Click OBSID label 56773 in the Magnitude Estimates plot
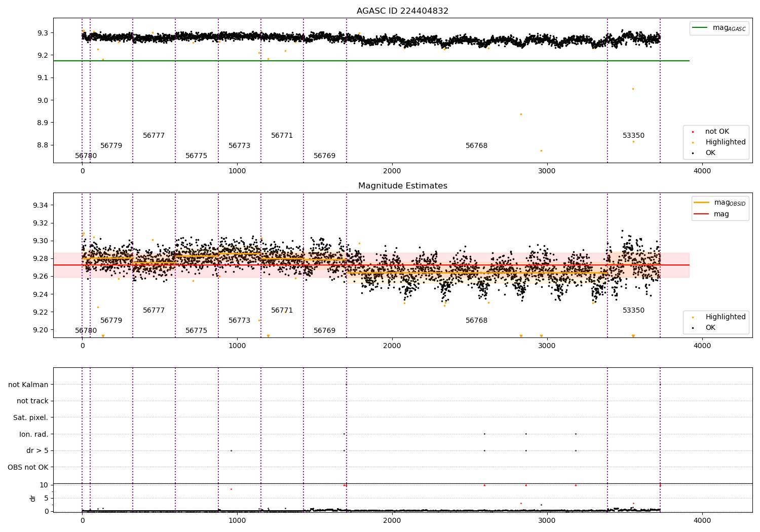The width and height of the screenshot is (760, 532). coord(239,320)
